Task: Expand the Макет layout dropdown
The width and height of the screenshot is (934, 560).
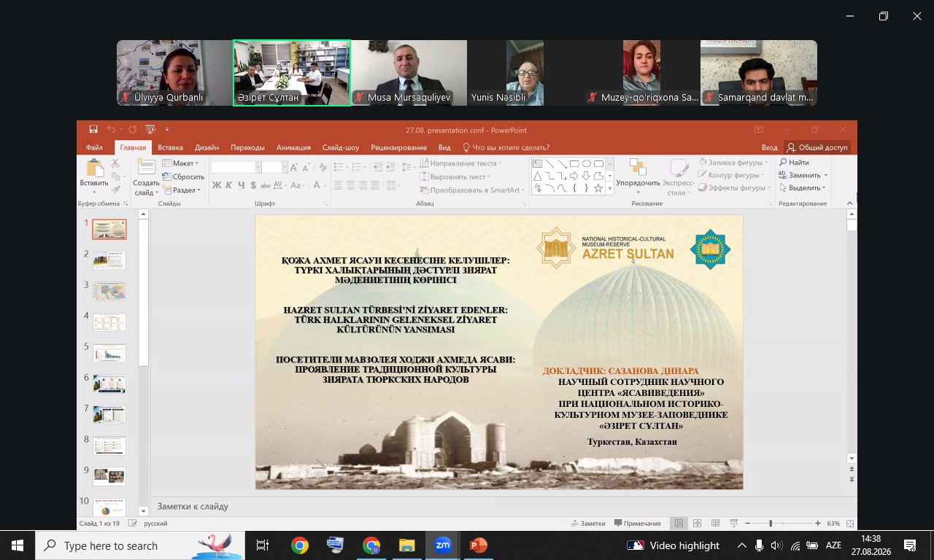Action: tap(180, 163)
